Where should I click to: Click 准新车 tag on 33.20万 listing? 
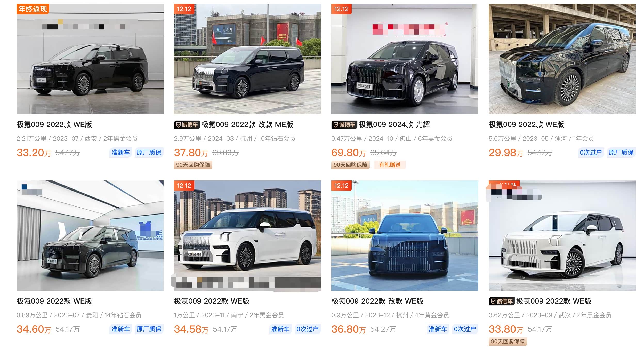tap(120, 153)
